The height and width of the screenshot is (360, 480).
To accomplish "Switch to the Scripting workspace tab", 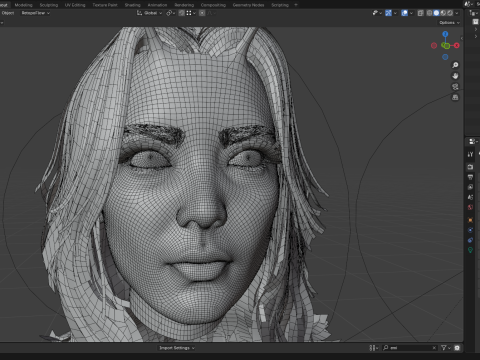I will point(280,5).
